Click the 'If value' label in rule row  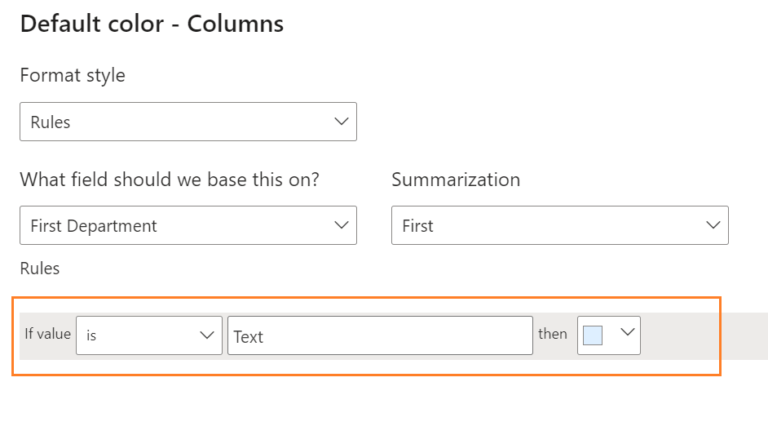48,334
